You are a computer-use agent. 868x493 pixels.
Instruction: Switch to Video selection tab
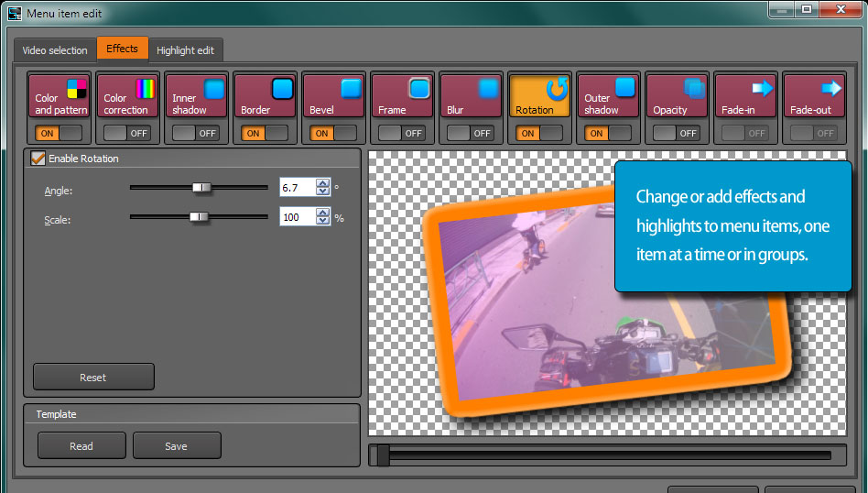click(x=55, y=50)
